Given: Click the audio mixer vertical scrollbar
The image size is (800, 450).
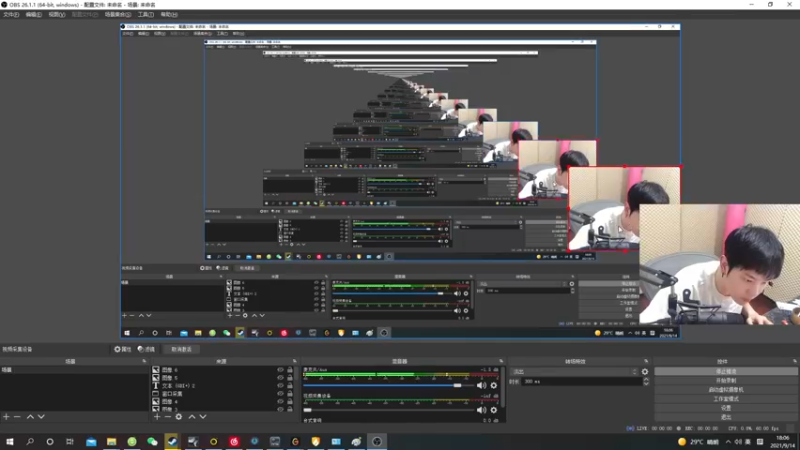Looking at the screenshot, I should pos(503,387).
